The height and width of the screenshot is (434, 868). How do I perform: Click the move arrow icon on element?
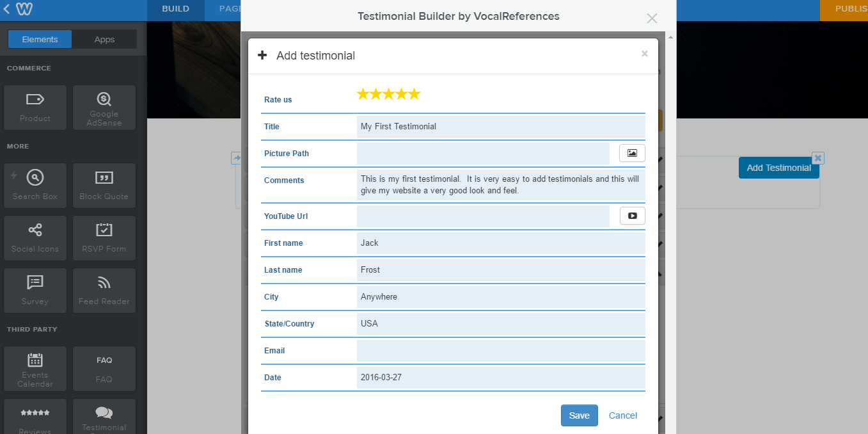[x=237, y=157]
